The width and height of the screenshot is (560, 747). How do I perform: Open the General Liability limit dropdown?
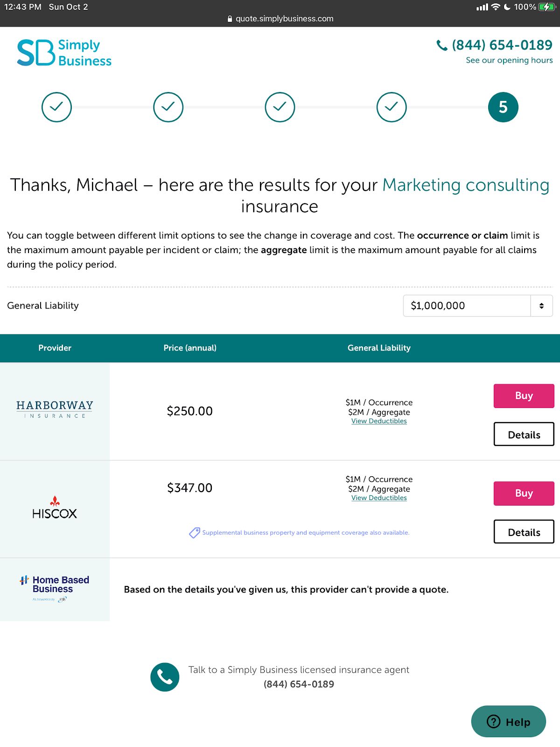478,306
